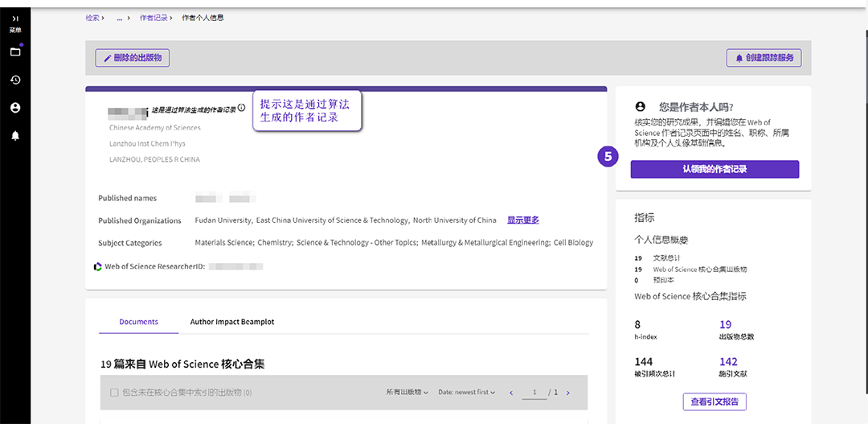868x424 pixels.
Task: Click the 142 施引文献 link
Action: pos(728,362)
